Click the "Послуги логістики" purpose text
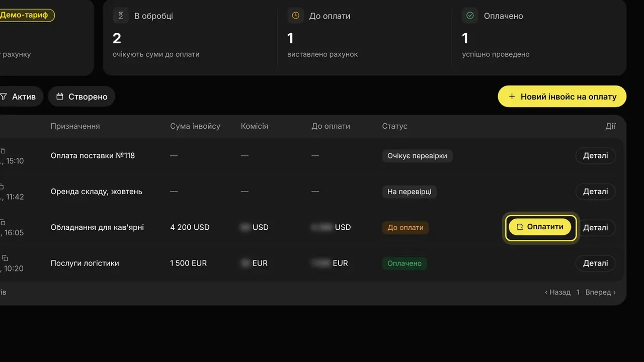This screenshot has height=362, width=644. coord(85,263)
